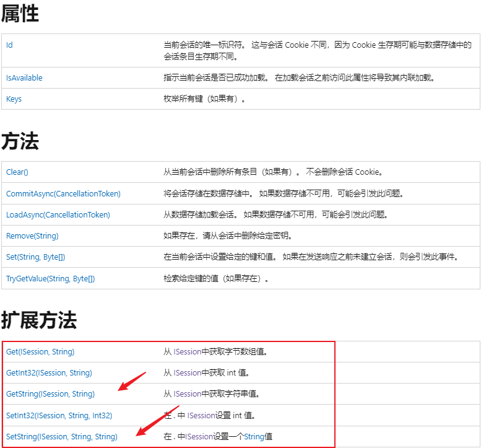This screenshot has height=448, width=481.
Task: Click ISession link in GetString description
Action: 188,394
